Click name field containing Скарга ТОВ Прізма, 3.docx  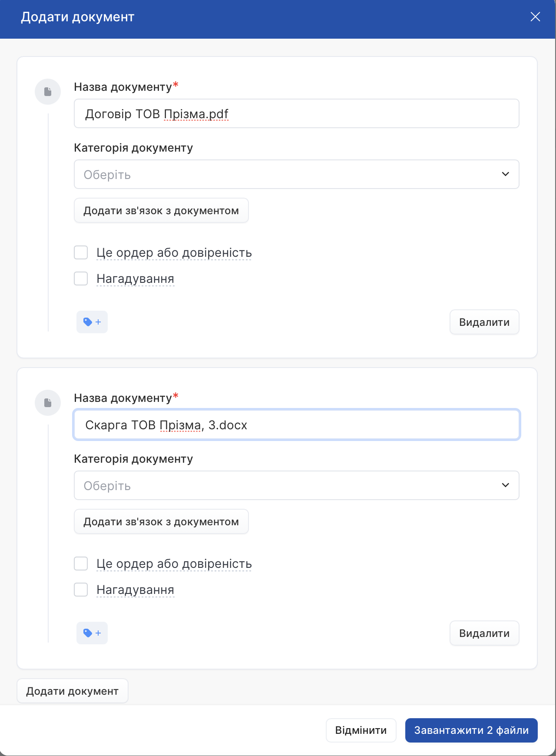(x=296, y=425)
